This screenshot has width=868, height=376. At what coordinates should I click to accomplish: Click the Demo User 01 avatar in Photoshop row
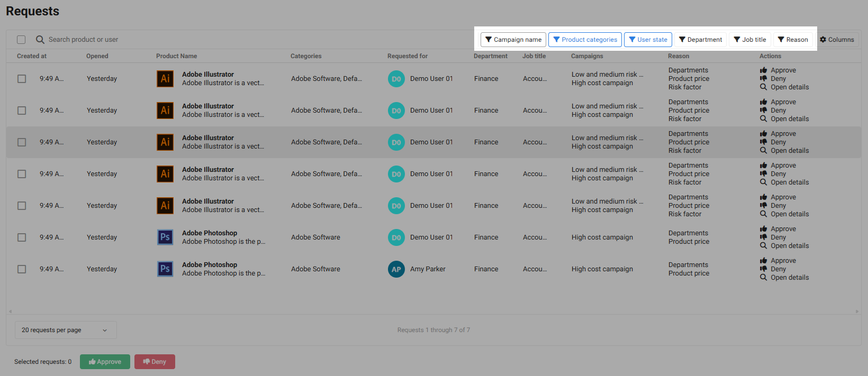[396, 237]
